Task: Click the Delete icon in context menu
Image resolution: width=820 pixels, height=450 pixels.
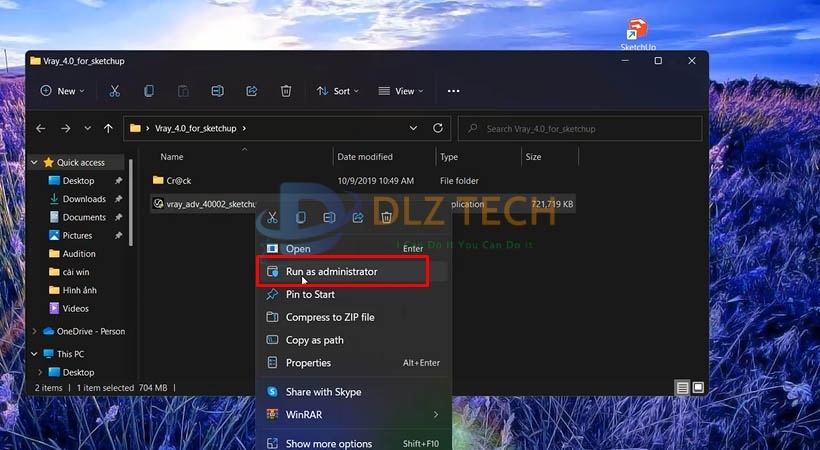Action: [x=386, y=217]
